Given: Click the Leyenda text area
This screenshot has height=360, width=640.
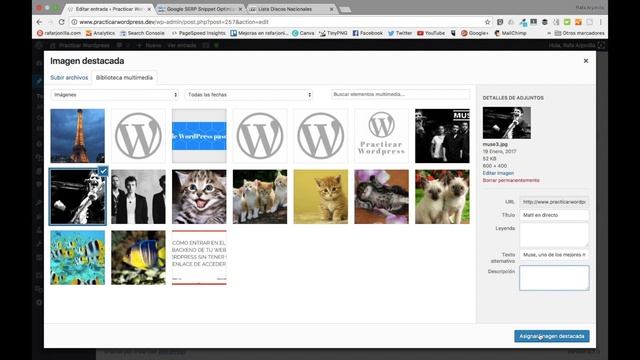Looking at the screenshot, I should tap(554, 235).
